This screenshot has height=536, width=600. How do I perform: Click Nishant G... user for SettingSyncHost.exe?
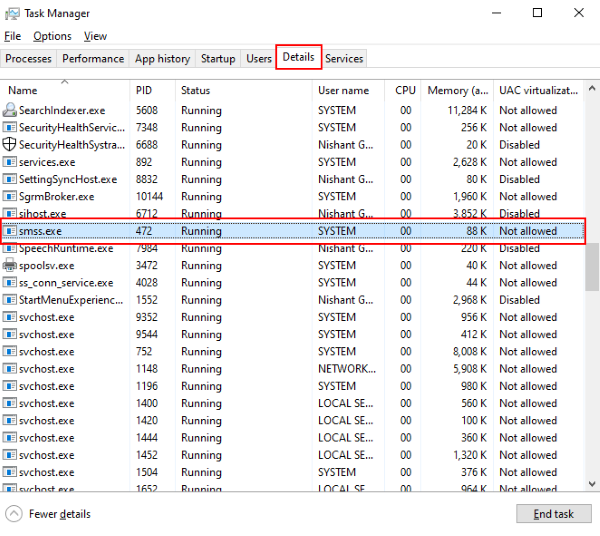click(x=346, y=179)
